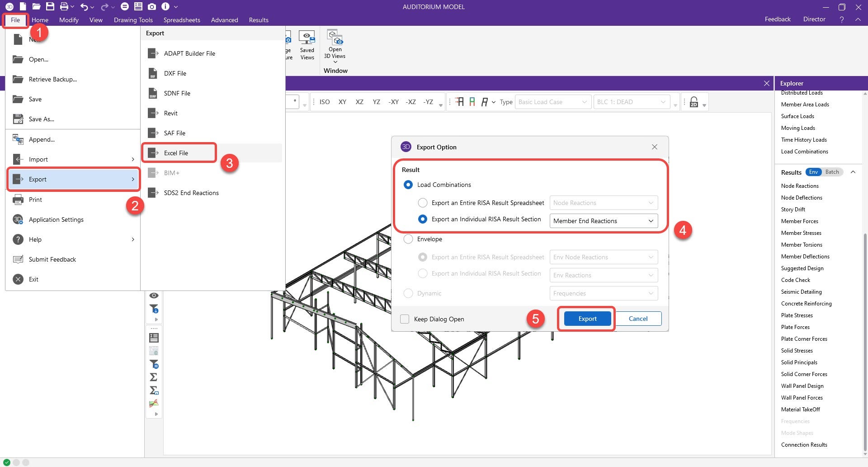This screenshot has height=467, width=868.
Task: Toggle the Env results switch
Action: click(x=813, y=172)
